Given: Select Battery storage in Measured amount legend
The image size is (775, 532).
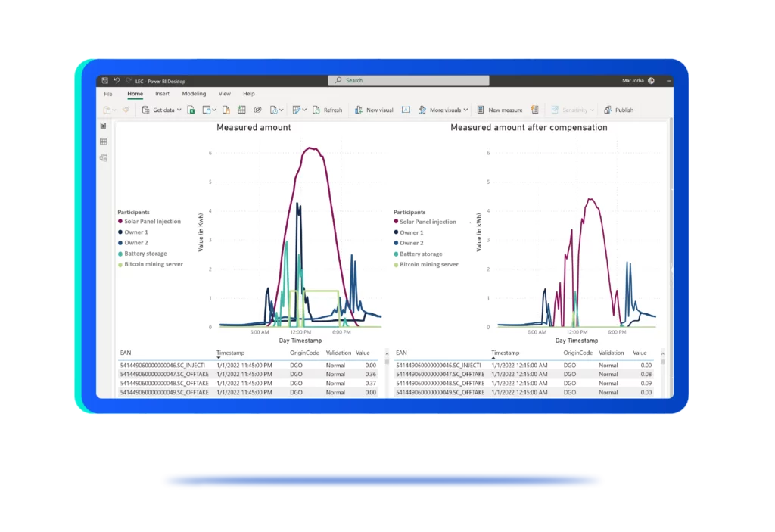Looking at the screenshot, I should pos(142,254).
